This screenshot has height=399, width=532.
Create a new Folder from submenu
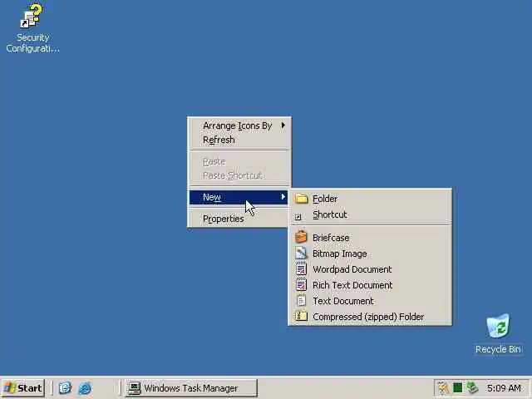(x=370, y=199)
